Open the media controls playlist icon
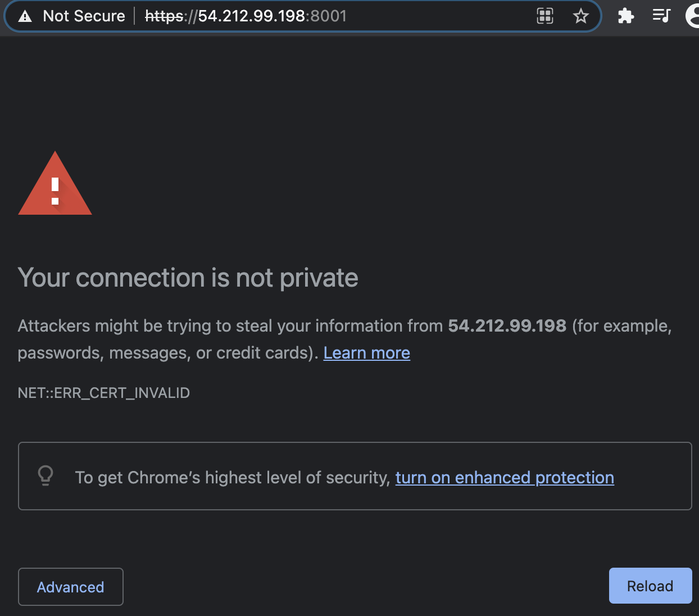The image size is (699, 616). (x=661, y=16)
